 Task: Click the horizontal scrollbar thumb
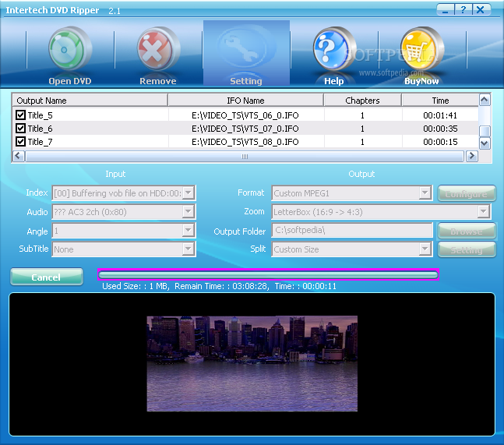(245, 156)
